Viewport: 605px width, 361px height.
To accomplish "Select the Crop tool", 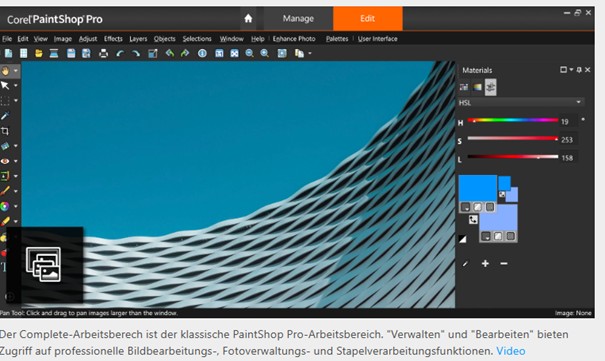I will (5, 131).
